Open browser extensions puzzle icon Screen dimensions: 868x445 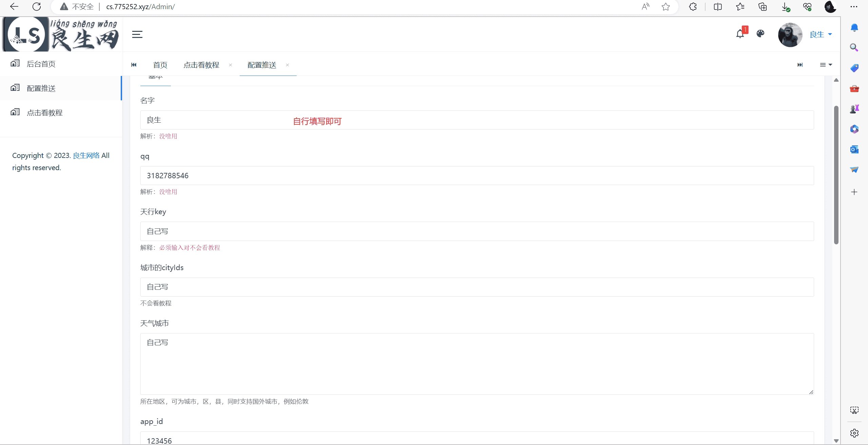(693, 7)
